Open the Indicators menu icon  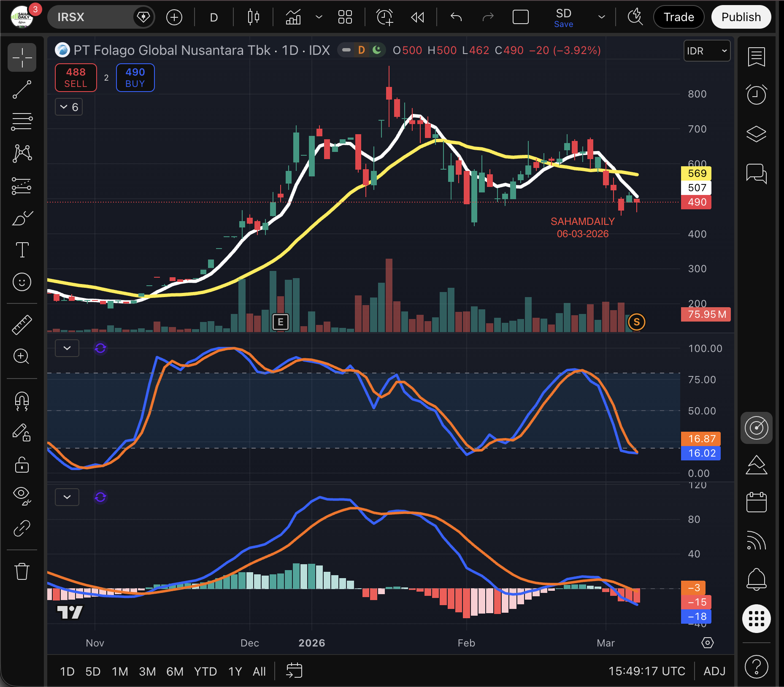tap(293, 17)
